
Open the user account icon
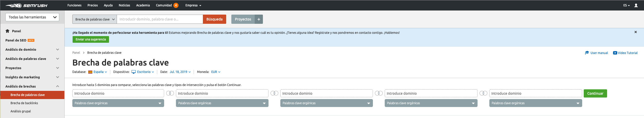tap(636, 5)
